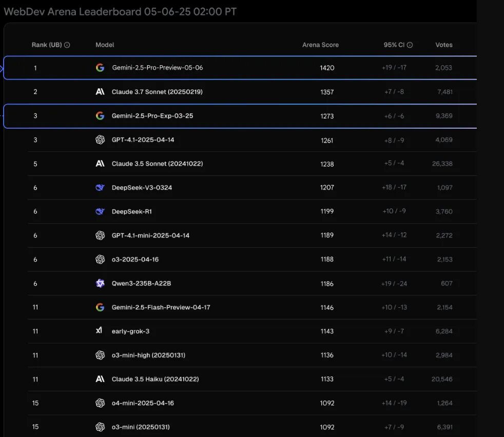Viewport: 504px width, 437px height.
Task: Select the o3-mini (20250131) model name
Action: coord(141,427)
